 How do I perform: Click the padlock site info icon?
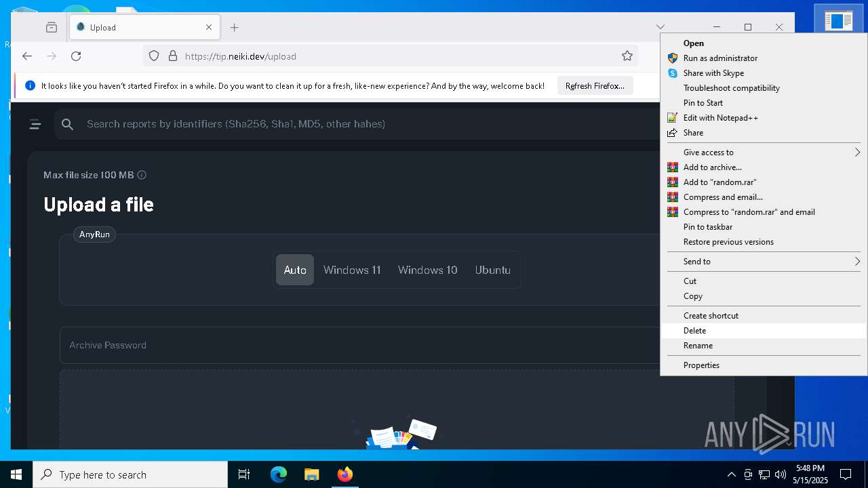pyautogui.click(x=172, y=56)
